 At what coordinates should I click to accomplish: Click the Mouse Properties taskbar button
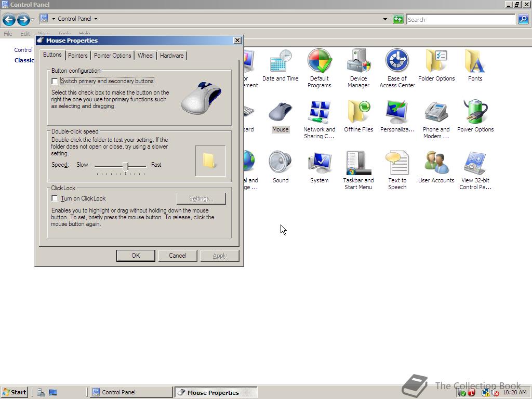coord(216,392)
